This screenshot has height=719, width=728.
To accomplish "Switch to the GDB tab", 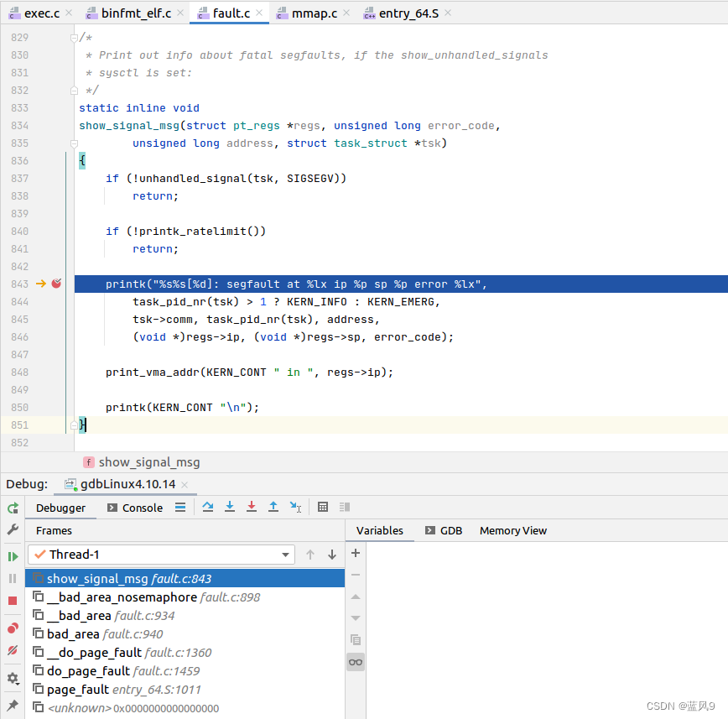I will [444, 530].
